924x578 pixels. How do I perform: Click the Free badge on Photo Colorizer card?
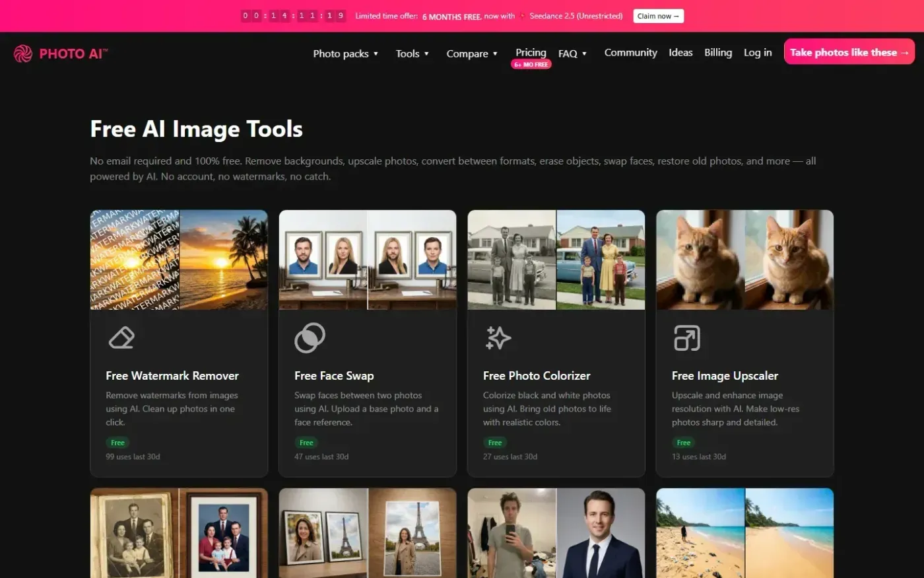tap(495, 443)
